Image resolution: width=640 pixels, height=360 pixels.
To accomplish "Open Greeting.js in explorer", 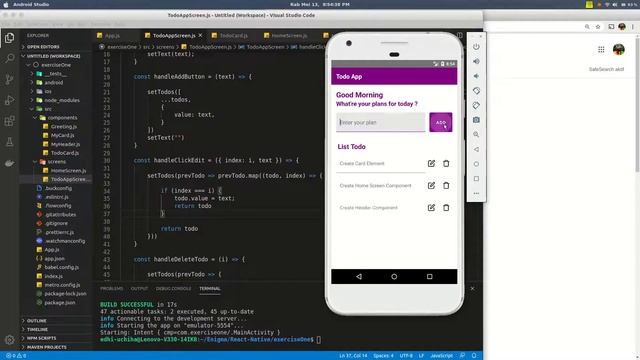I will (x=64, y=127).
